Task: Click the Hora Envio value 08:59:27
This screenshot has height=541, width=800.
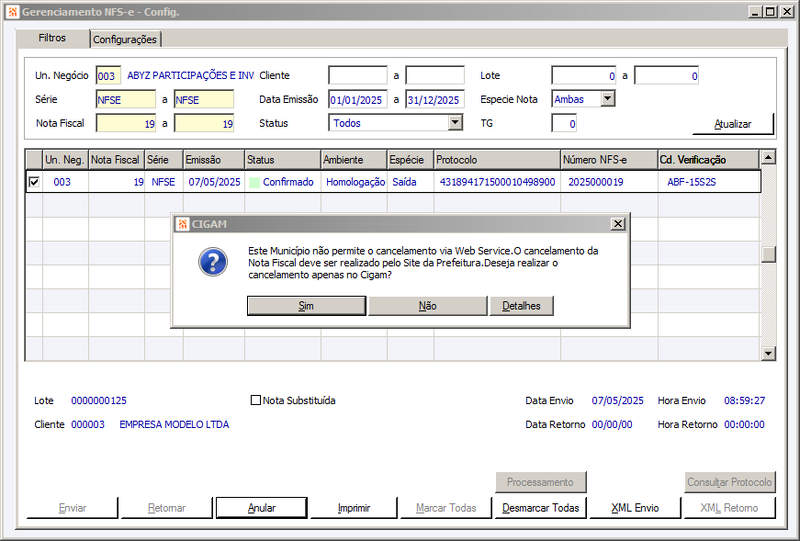Action: [744, 401]
